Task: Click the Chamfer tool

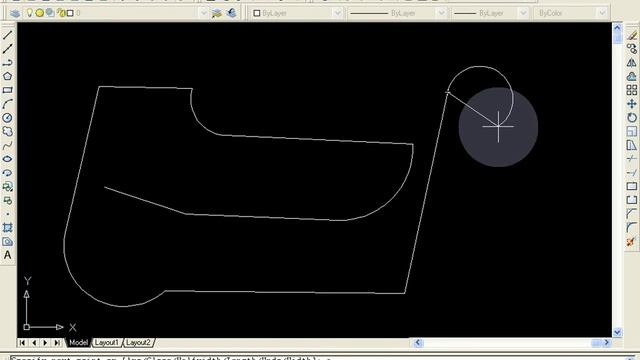Action: [632, 214]
